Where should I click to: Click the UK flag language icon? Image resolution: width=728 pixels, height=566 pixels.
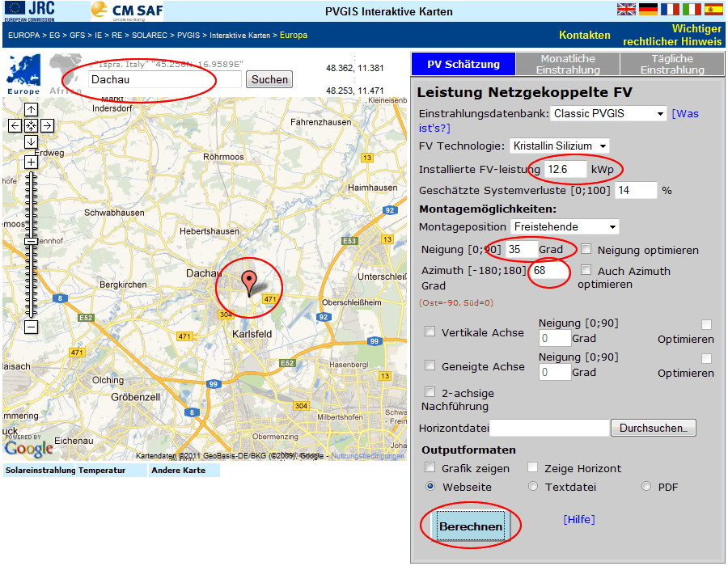coord(626,9)
